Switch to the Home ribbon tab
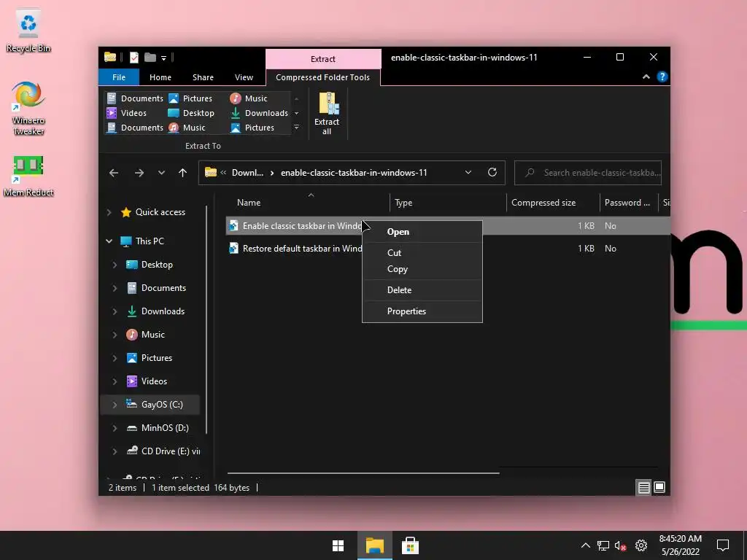 pyautogui.click(x=160, y=77)
